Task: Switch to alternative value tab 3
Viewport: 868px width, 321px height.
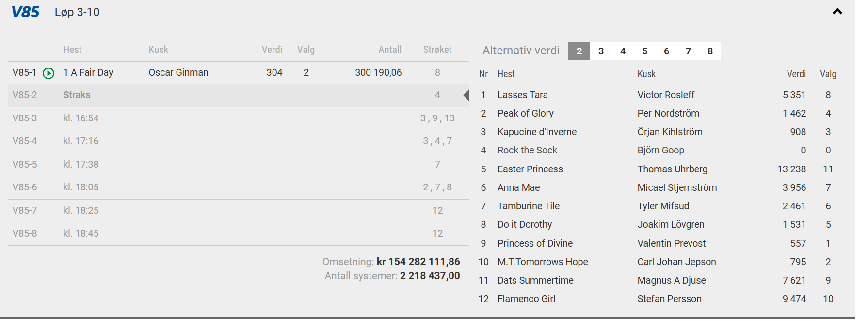Action: 601,51
